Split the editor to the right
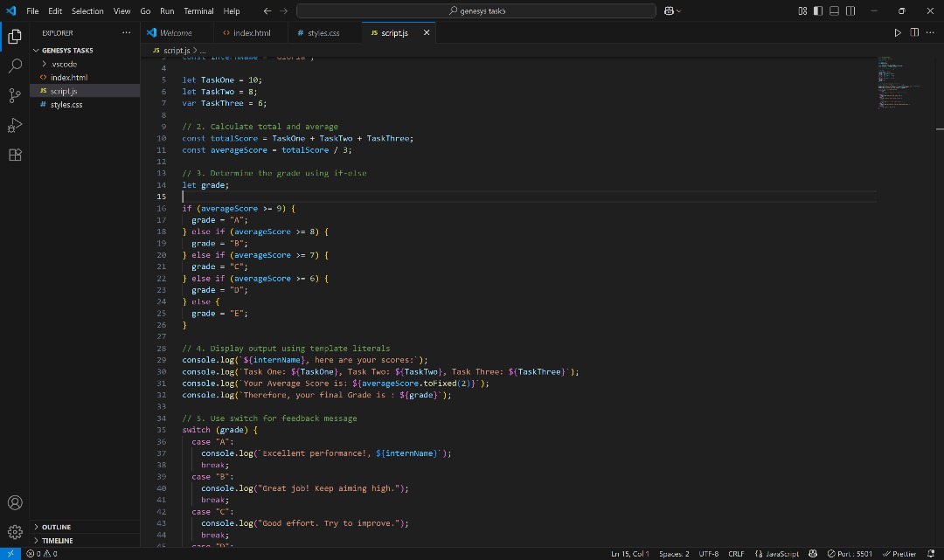The width and height of the screenshot is (944, 560). click(x=914, y=32)
